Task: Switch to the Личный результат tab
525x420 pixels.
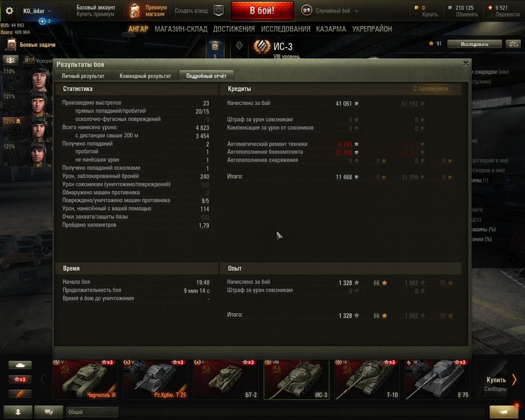Action: [x=83, y=76]
